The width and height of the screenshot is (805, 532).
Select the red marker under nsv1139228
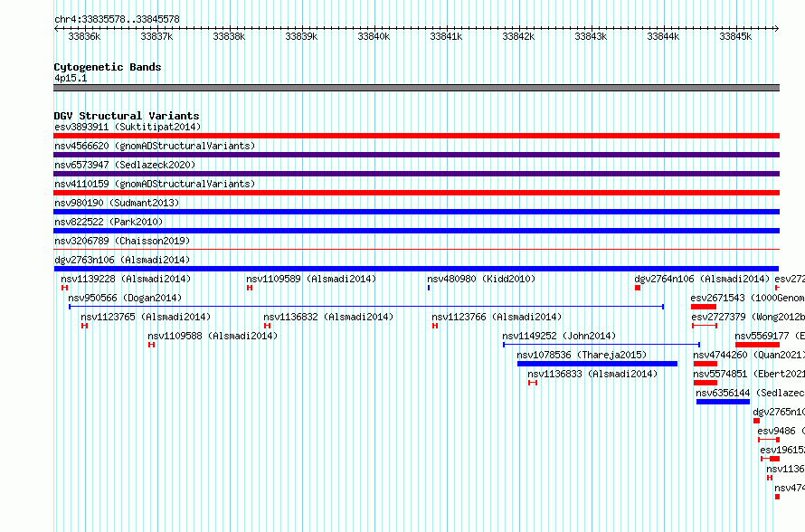click(x=65, y=288)
